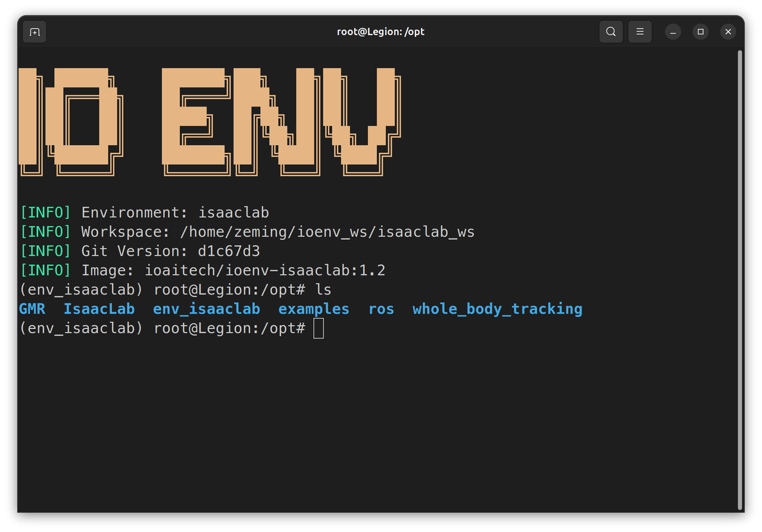Screen dimensions: 762x532
Task: Open the hamburger main menu
Action: pyautogui.click(x=640, y=32)
